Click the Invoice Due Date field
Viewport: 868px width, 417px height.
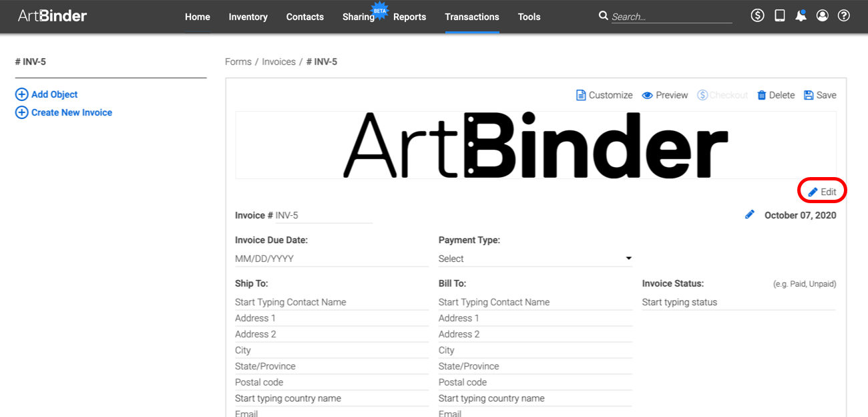click(x=332, y=259)
